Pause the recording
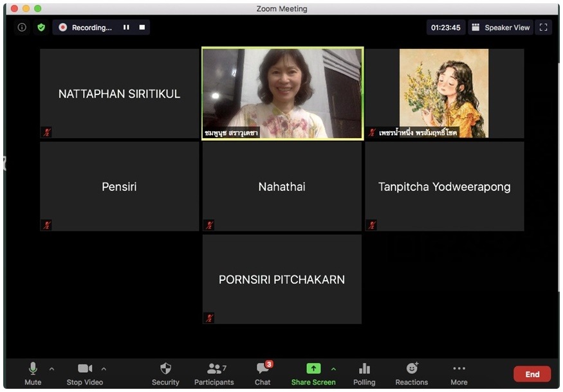 coord(126,28)
